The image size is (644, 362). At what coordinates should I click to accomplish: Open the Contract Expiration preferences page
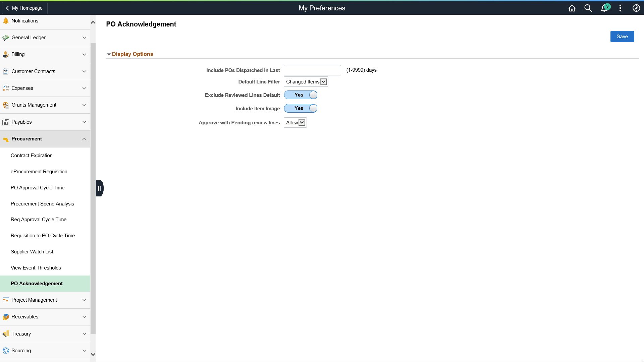32,155
